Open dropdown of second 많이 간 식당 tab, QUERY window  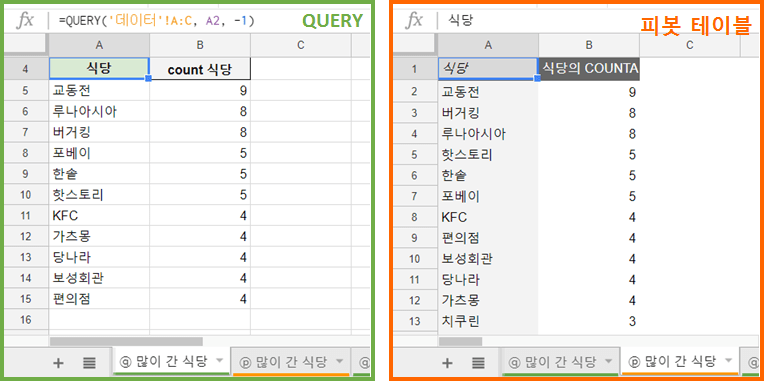[x=340, y=362]
